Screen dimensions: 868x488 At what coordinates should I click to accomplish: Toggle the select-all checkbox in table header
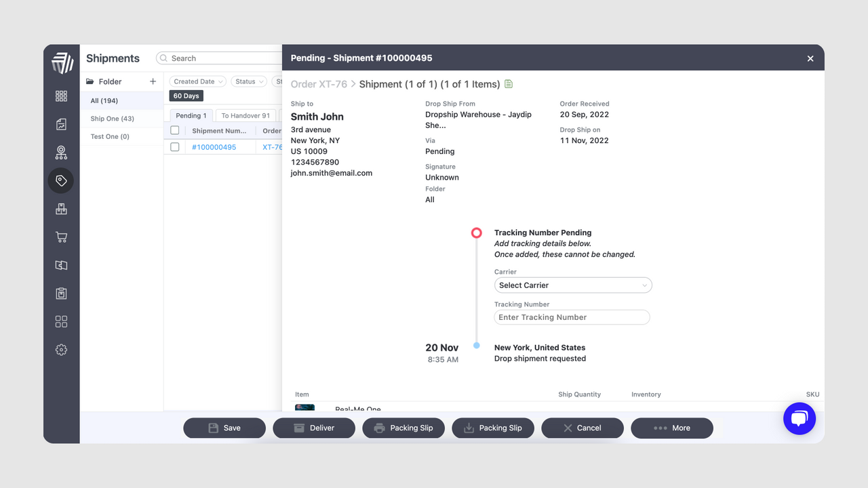(175, 130)
